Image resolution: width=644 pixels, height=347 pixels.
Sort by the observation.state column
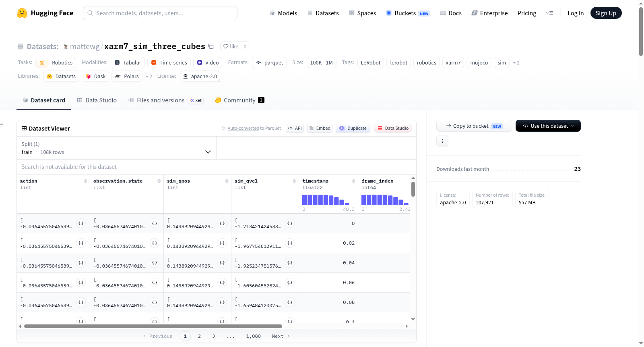[159, 181]
